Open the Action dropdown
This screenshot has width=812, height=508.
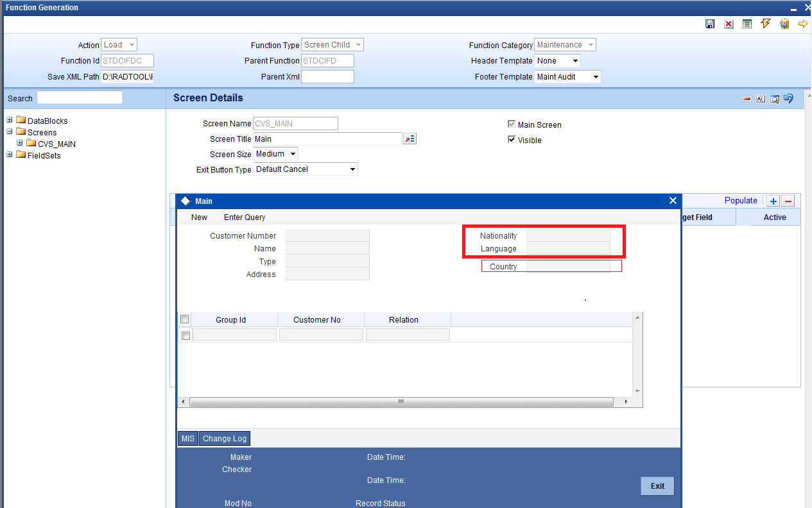tap(119, 45)
